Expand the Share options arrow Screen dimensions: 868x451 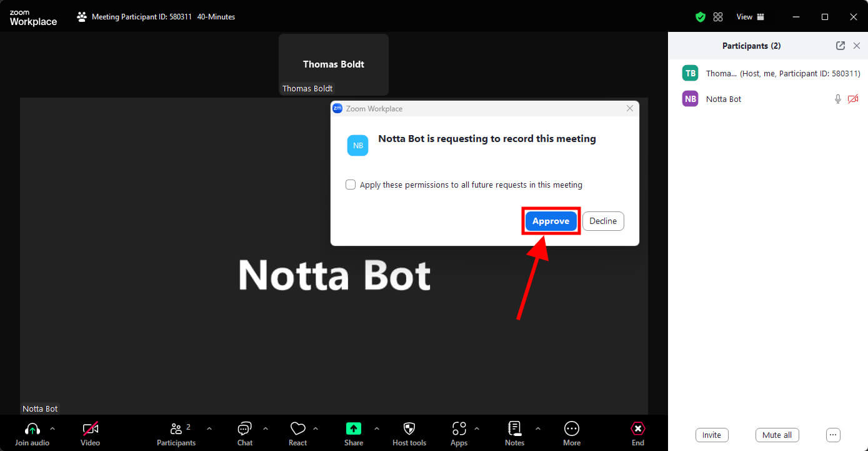pyautogui.click(x=376, y=429)
